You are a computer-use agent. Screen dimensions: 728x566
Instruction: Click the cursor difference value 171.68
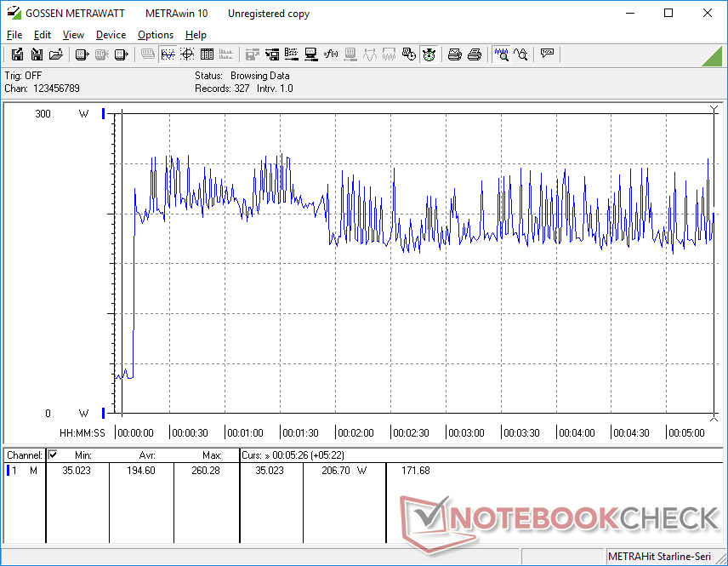pos(416,471)
